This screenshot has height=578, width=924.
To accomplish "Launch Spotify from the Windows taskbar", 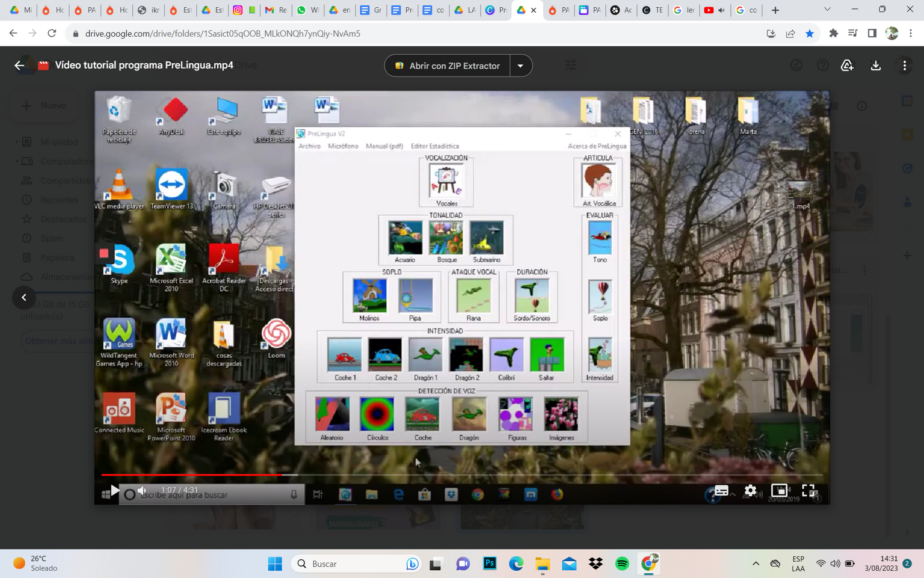I will click(622, 564).
